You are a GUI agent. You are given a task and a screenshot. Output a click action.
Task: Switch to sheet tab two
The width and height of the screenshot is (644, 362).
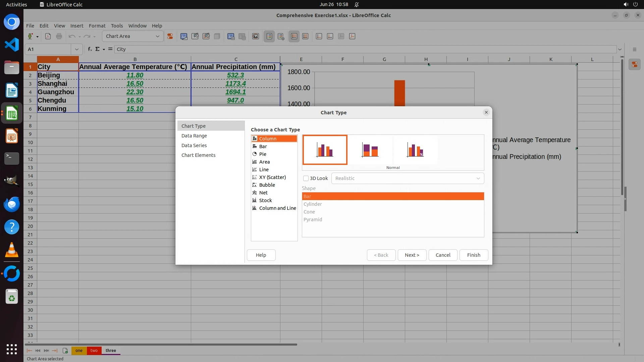94,351
